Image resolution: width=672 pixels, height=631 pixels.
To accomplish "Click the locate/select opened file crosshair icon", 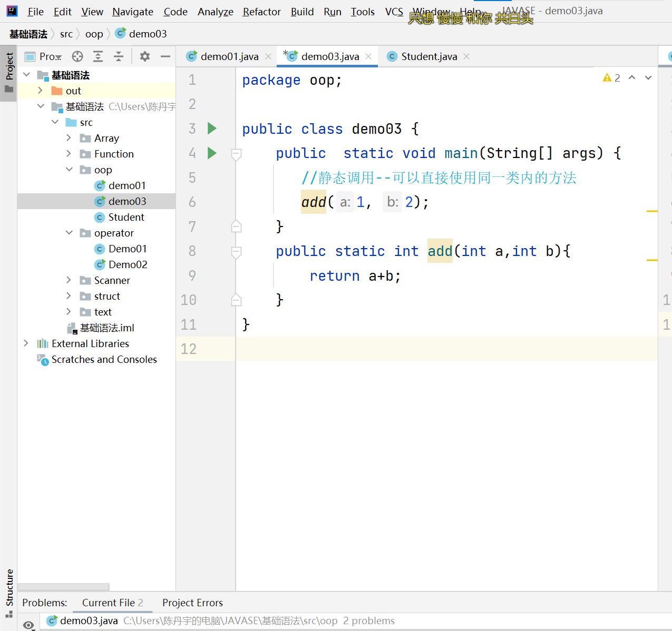I will click(x=77, y=56).
